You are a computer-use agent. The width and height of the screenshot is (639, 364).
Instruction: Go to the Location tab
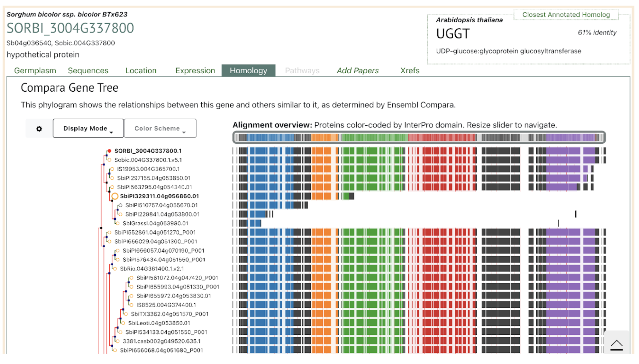coord(141,71)
